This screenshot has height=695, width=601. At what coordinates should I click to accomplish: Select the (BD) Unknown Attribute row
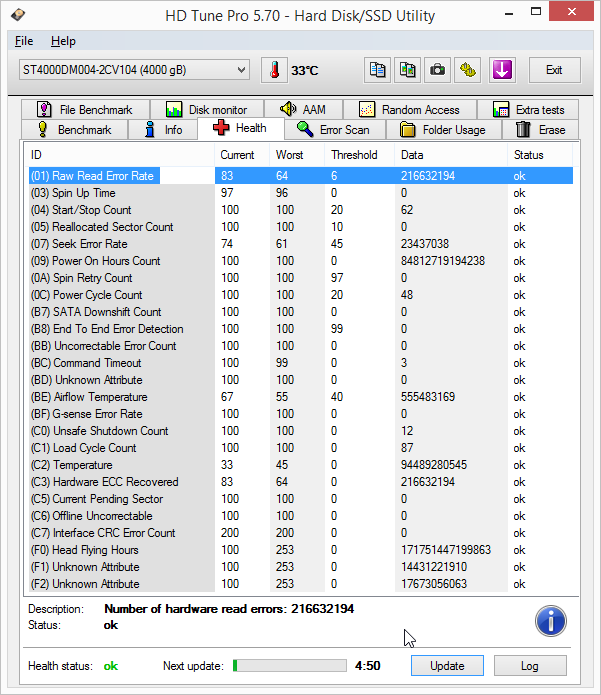pyautogui.click(x=301, y=380)
